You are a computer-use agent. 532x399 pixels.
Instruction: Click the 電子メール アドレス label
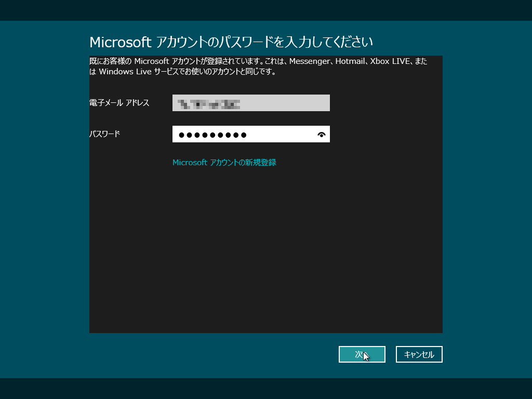click(x=119, y=103)
